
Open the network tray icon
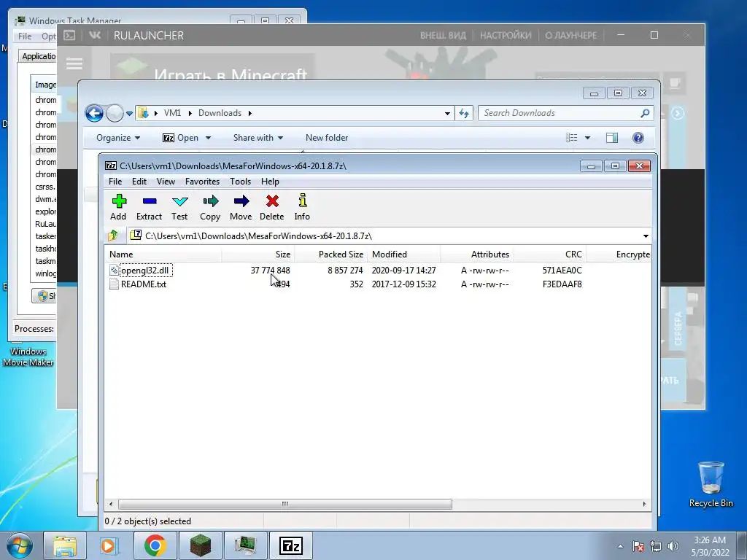656,546
